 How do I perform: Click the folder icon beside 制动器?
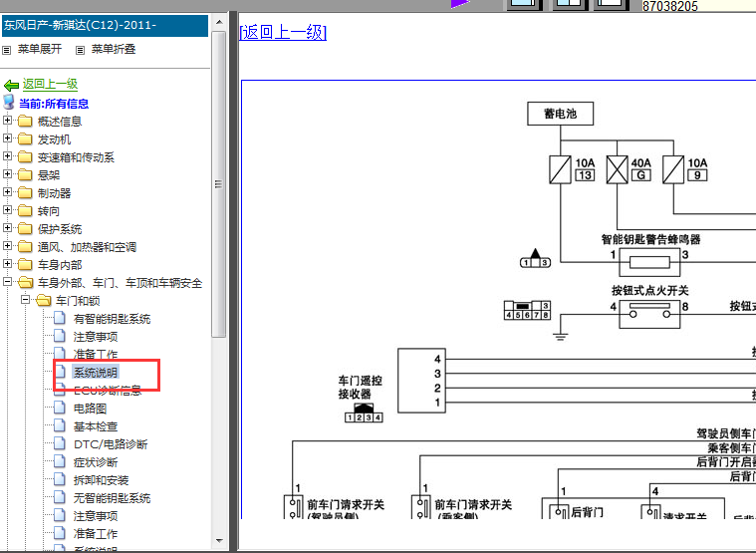point(25,192)
